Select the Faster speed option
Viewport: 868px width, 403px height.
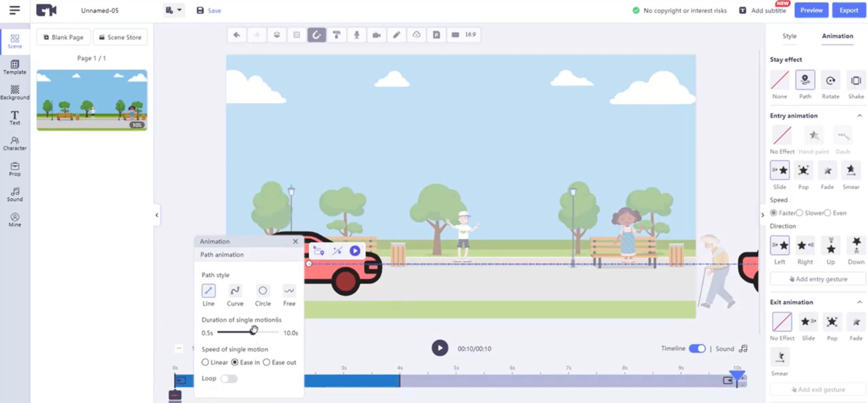pos(774,213)
